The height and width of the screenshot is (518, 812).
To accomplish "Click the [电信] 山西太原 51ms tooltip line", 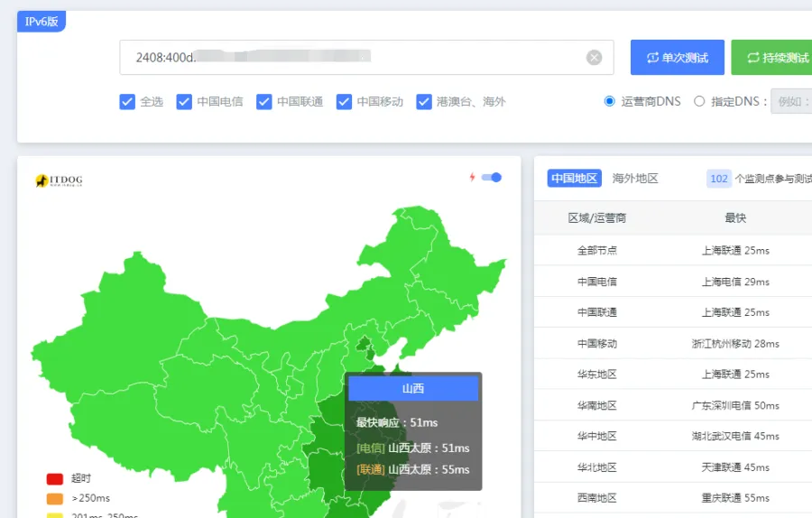I will 412,449.
